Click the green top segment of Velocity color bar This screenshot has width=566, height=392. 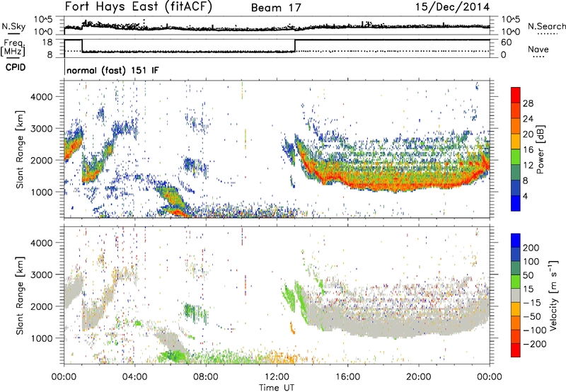coord(516,282)
